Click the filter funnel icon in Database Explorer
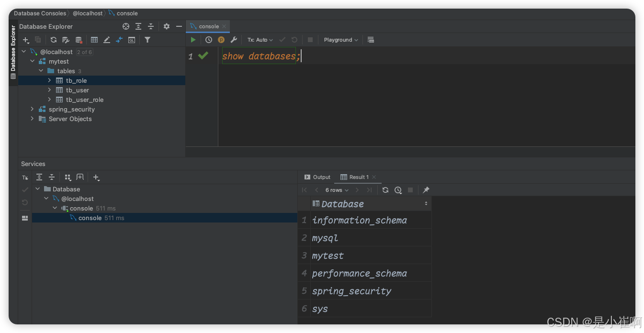 147,40
